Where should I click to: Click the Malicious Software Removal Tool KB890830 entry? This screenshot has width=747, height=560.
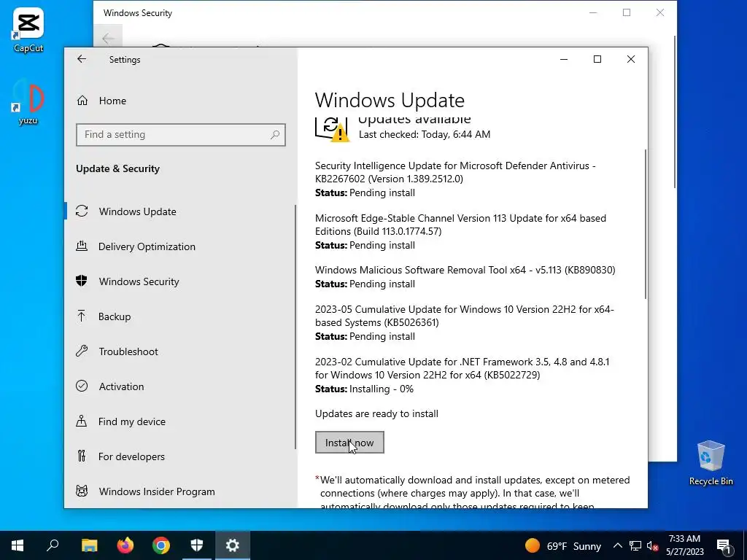pyautogui.click(x=465, y=276)
